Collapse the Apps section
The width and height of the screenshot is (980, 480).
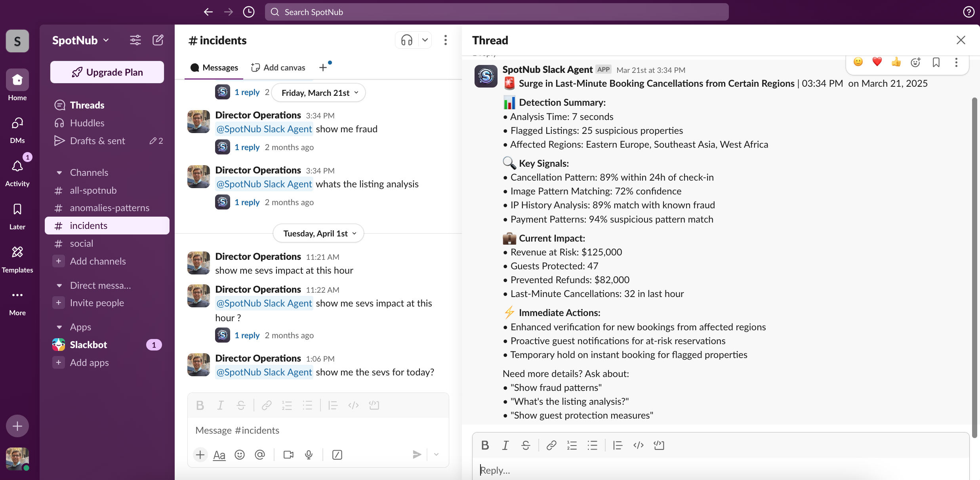59,327
